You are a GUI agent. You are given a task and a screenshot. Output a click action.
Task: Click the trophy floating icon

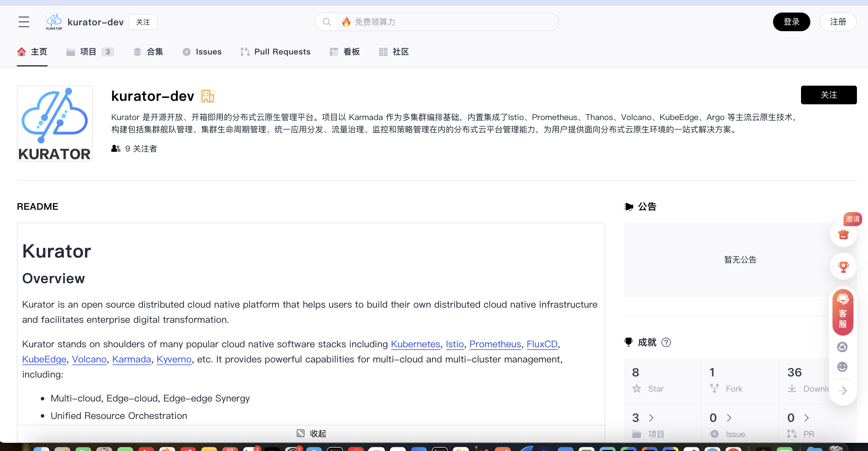coord(843,267)
